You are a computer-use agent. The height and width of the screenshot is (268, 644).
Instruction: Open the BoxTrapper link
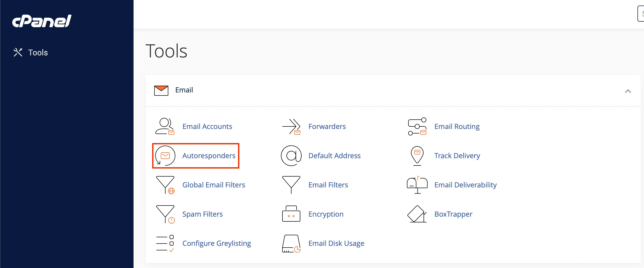coord(453,214)
